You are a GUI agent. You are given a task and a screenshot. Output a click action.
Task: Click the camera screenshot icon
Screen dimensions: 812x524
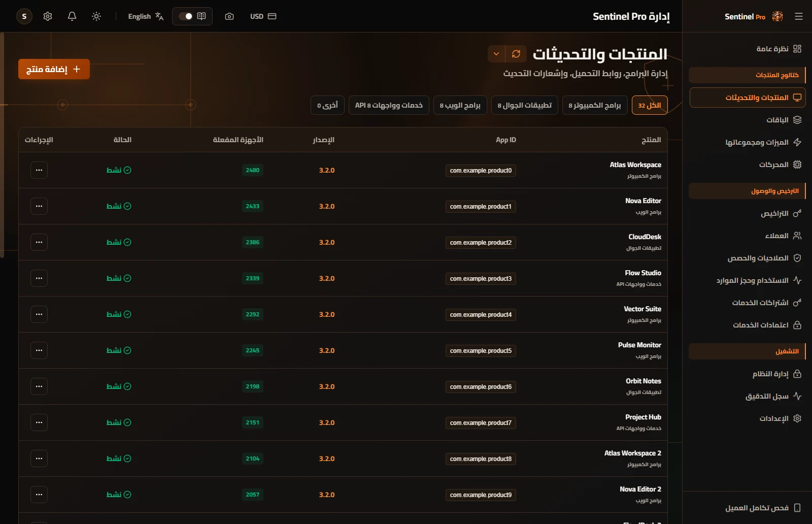click(229, 16)
